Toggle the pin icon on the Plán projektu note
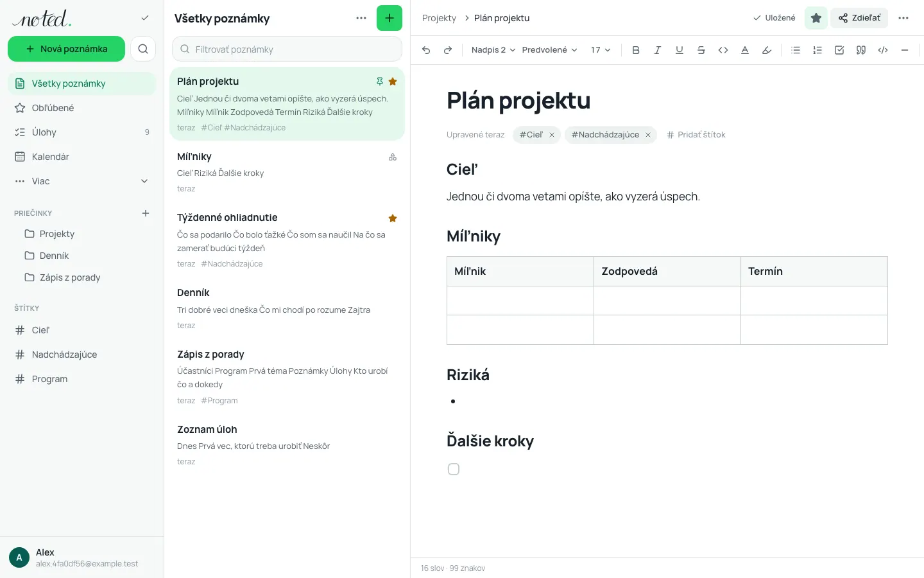The height and width of the screenshot is (578, 924). point(380,82)
